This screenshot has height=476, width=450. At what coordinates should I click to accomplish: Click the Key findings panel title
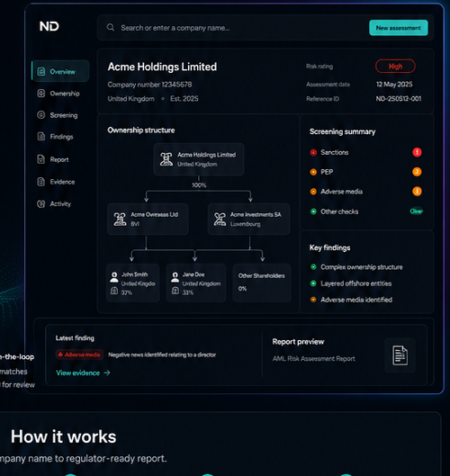click(x=329, y=247)
